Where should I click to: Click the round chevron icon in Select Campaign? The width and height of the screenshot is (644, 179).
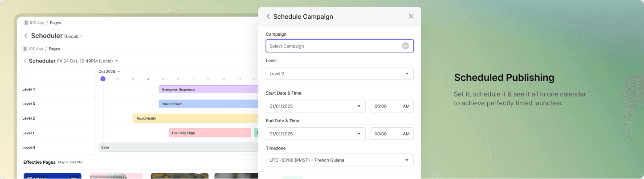[x=405, y=46]
